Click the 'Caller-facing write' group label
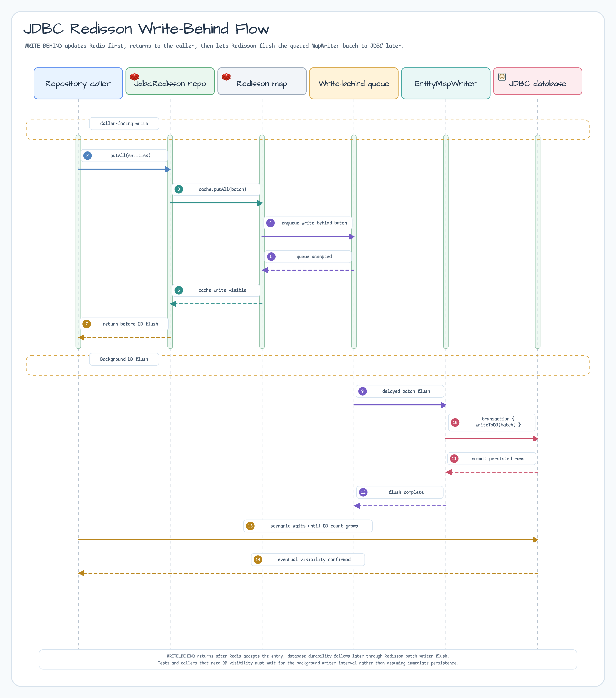Viewport: 616px width, 698px height. (x=124, y=124)
